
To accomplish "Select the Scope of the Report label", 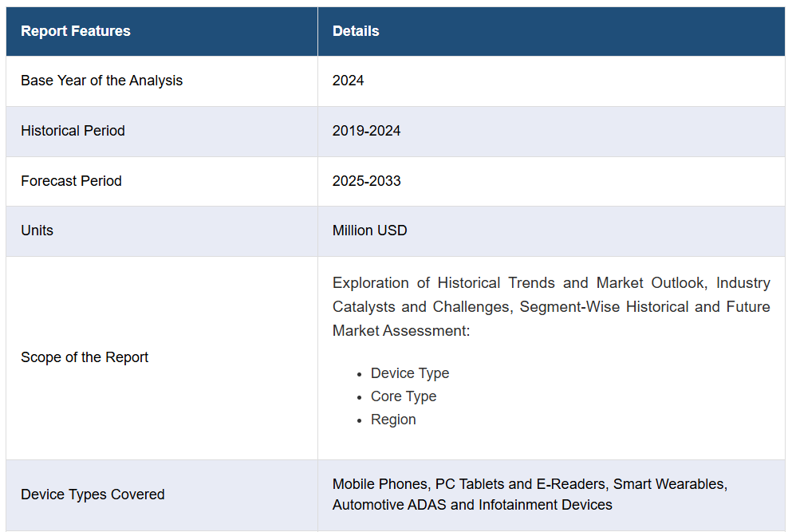I will click(85, 357).
